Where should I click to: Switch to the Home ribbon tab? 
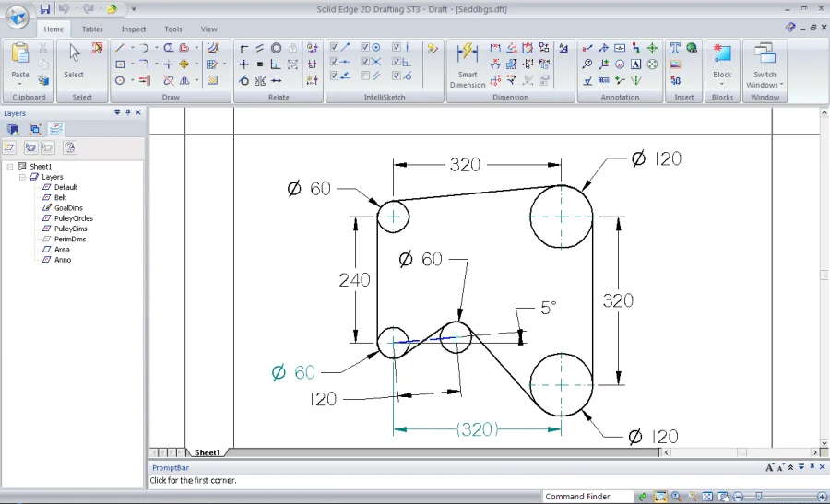[x=53, y=29]
